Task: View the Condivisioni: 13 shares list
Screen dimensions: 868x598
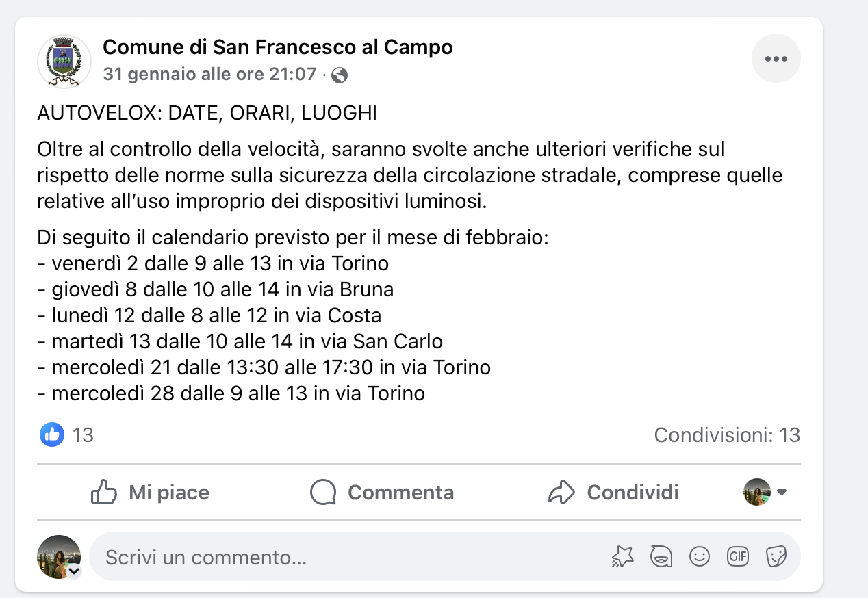Action: [727, 435]
